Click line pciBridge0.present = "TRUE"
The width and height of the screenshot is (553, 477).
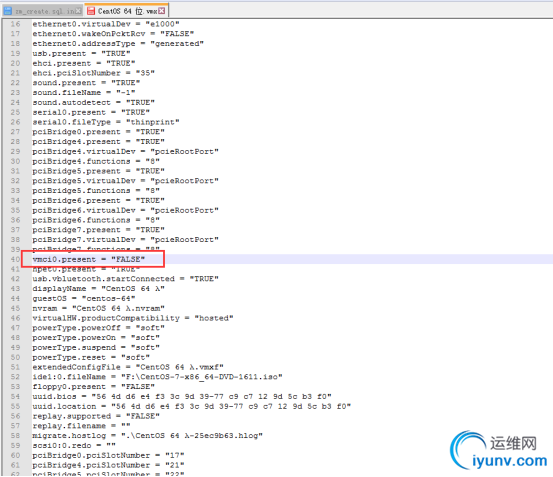click(x=98, y=132)
